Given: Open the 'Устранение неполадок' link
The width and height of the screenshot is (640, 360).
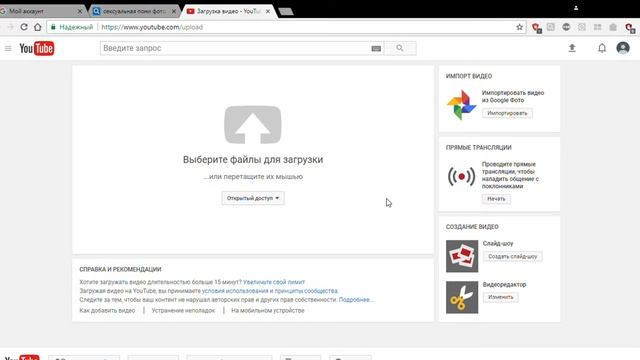Looking at the screenshot, I should pyautogui.click(x=183, y=311).
